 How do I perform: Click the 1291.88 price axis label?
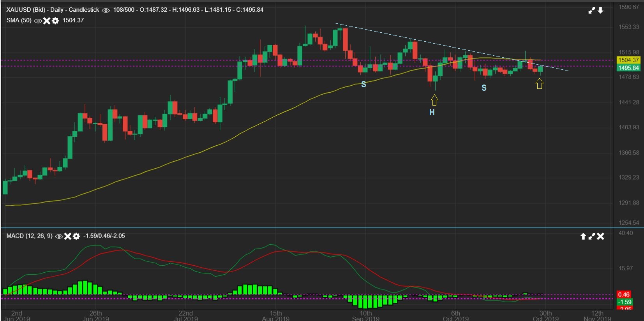coord(629,203)
